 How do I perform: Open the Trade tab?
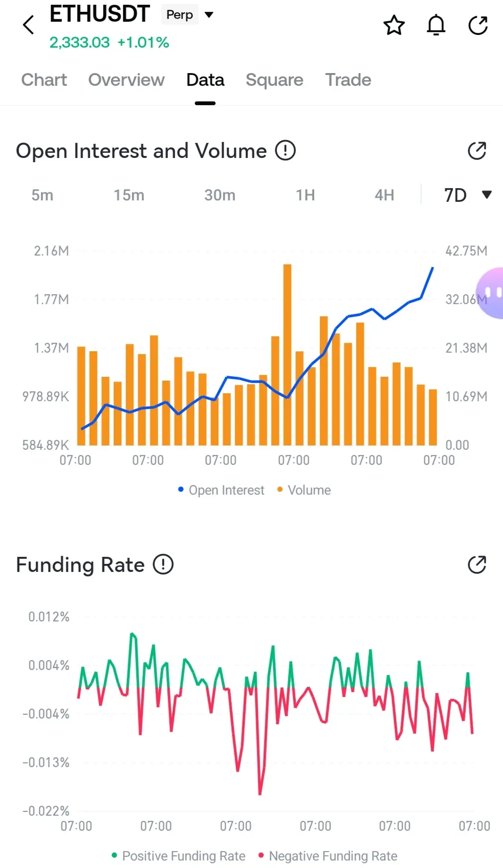click(348, 80)
